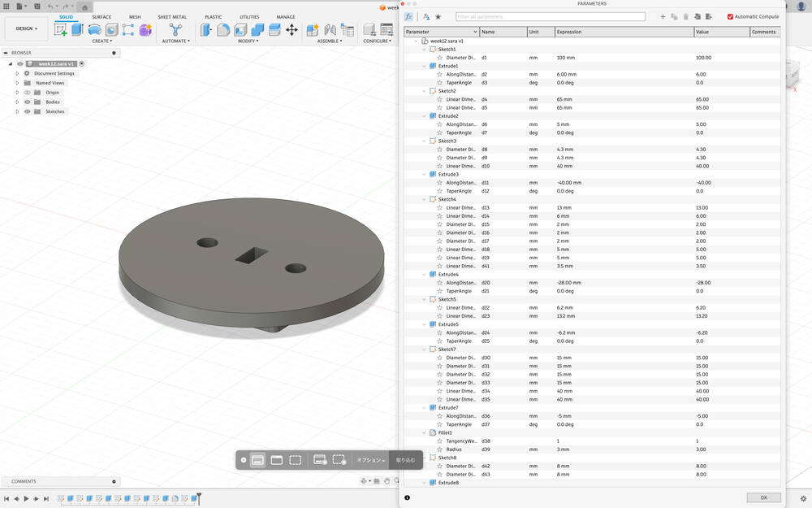Select the Revolve tool

[x=95, y=29]
